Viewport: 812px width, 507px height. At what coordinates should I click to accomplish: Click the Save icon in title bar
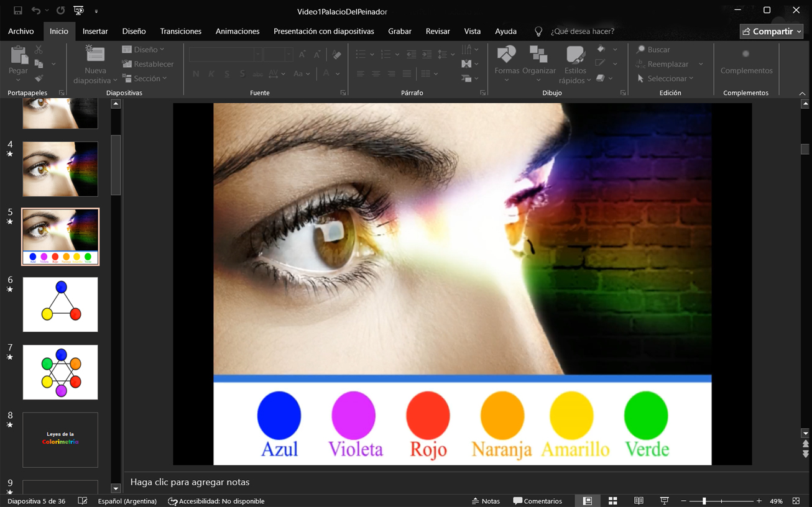17,11
